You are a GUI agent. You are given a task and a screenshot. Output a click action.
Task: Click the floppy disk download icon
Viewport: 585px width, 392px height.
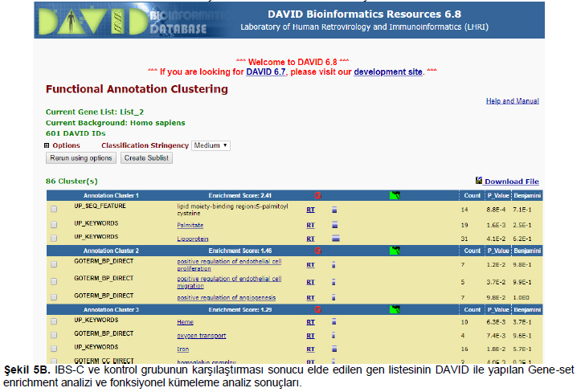(479, 181)
